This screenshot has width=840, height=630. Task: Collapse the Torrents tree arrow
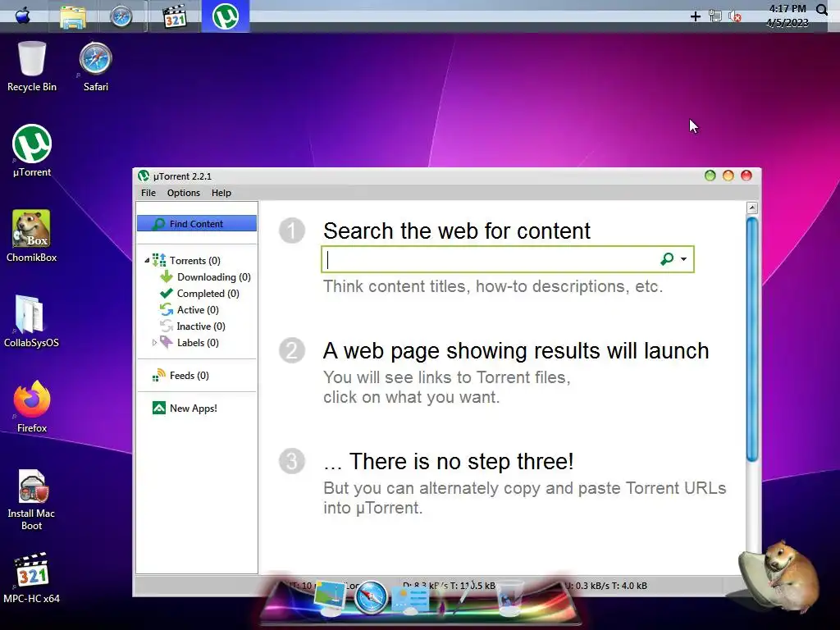click(147, 260)
